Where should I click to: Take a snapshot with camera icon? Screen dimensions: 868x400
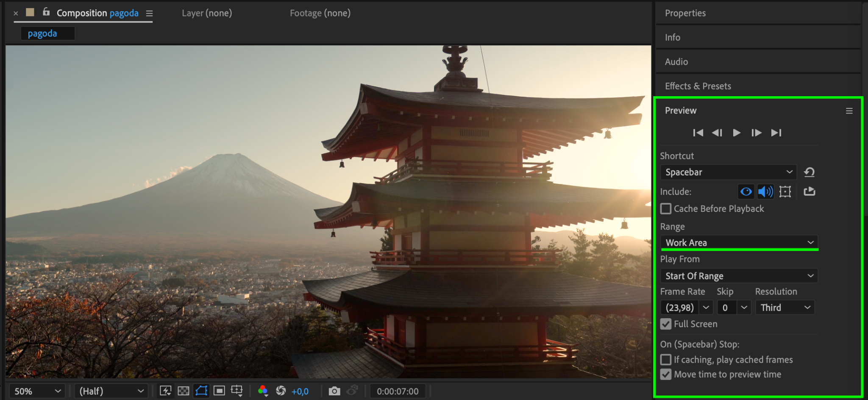click(334, 391)
